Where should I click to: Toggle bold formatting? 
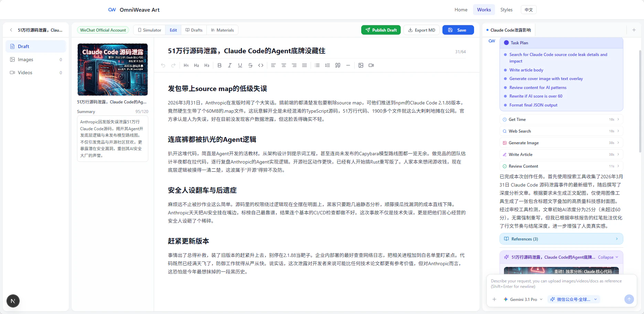(x=219, y=65)
